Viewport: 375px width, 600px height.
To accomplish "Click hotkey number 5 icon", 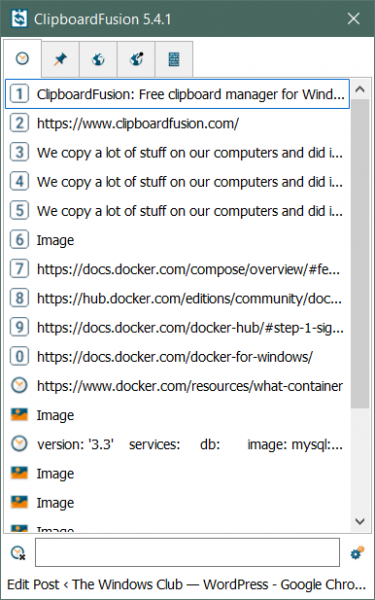I will click(19, 210).
